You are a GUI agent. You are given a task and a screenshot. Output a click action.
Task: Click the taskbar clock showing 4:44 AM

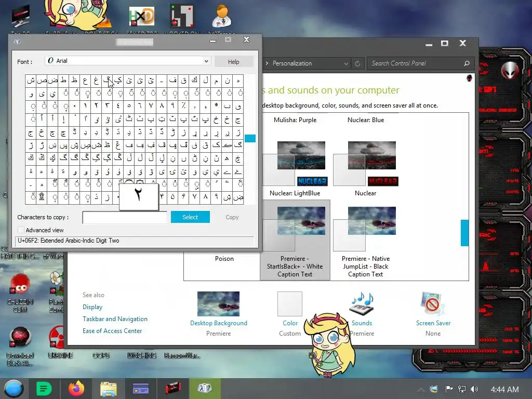[x=504, y=390]
